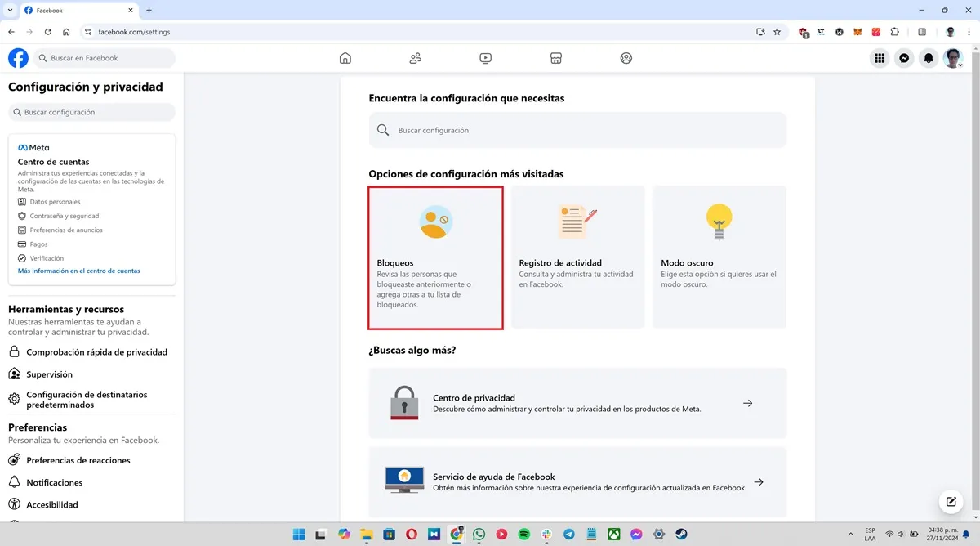Launch Spotify from the Windows taskbar

(x=525, y=535)
